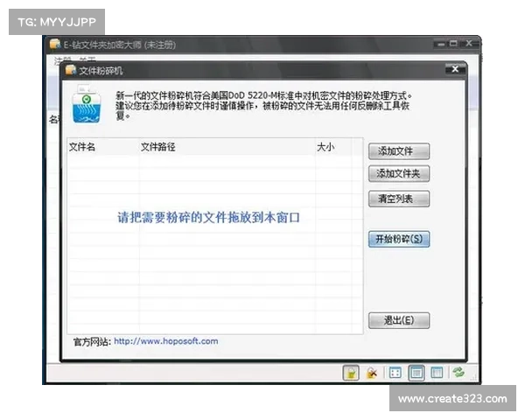Choose the details view icon in the main window toolbar

coord(437,373)
